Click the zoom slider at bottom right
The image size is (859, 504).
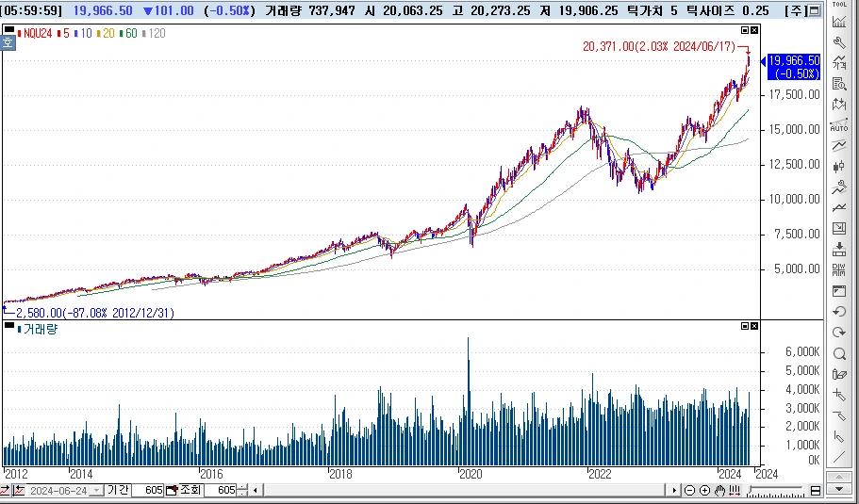click(777, 489)
